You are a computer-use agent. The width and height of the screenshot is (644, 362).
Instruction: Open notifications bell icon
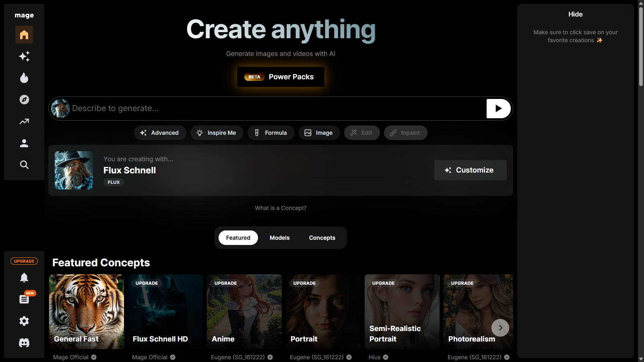24,278
